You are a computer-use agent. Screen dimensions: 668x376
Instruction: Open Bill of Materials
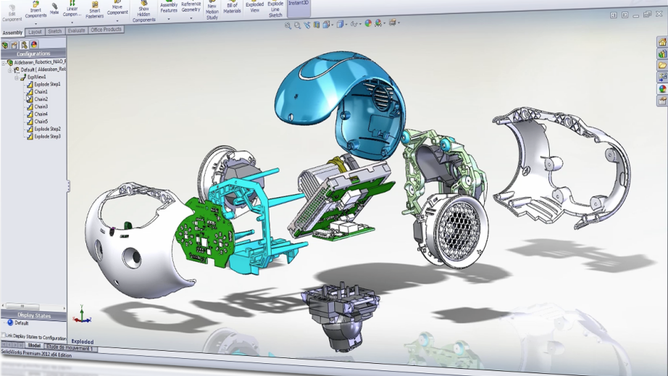(232, 7)
